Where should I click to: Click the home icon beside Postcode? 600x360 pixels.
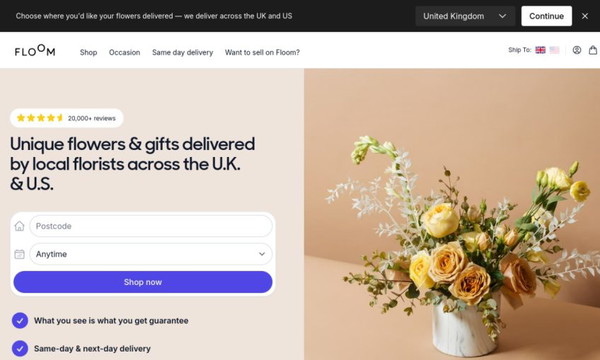tap(19, 226)
